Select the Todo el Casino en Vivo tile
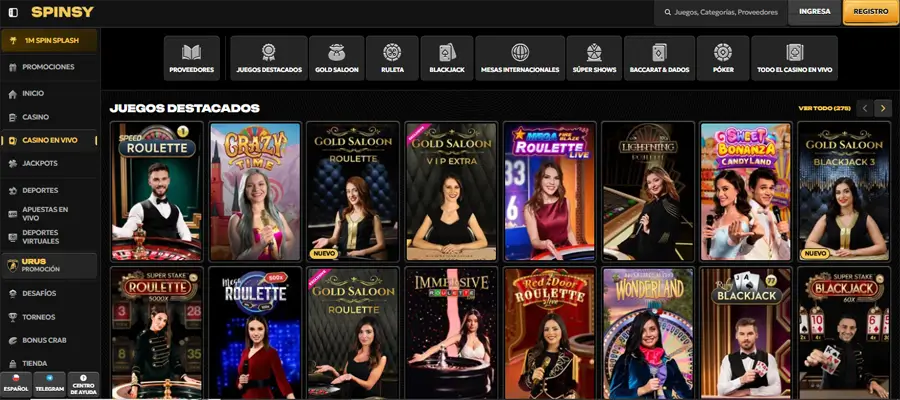This screenshot has width=900, height=400. tap(794, 59)
